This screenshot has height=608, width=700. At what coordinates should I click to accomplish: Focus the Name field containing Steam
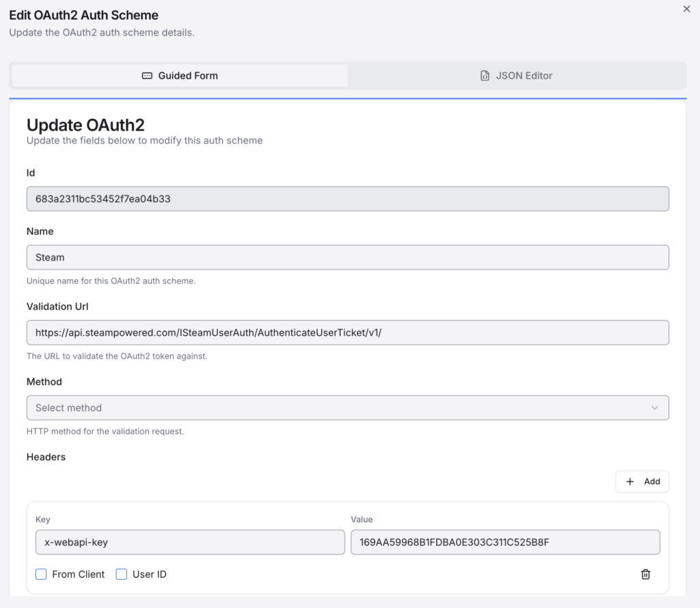coord(347,258)
